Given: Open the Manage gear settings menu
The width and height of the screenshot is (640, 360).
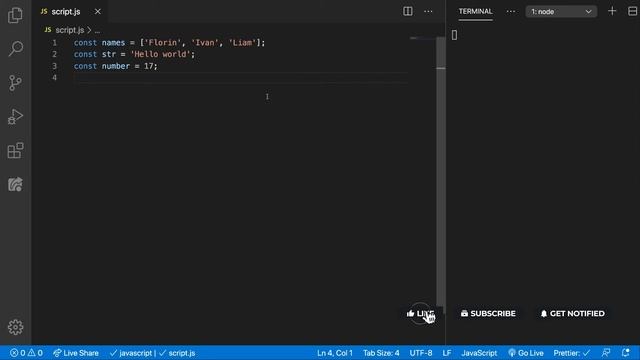Looking at the screenshot, I should tap(16, 327).
